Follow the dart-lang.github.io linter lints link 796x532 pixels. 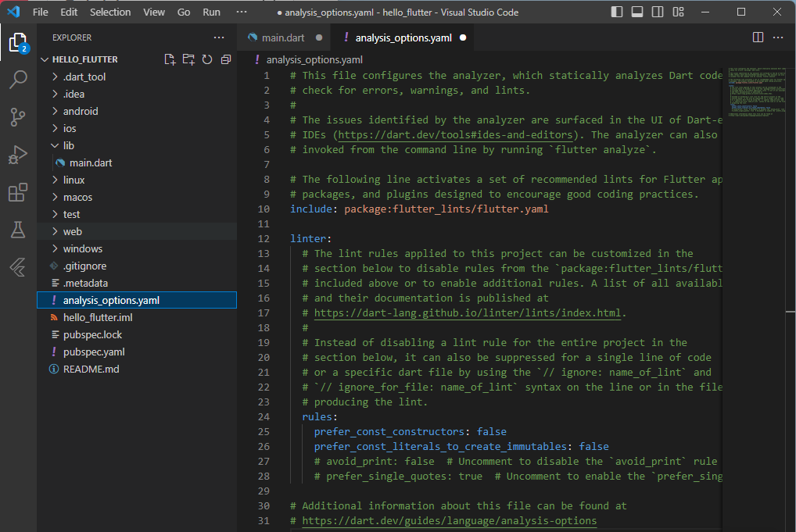(467, 313)
